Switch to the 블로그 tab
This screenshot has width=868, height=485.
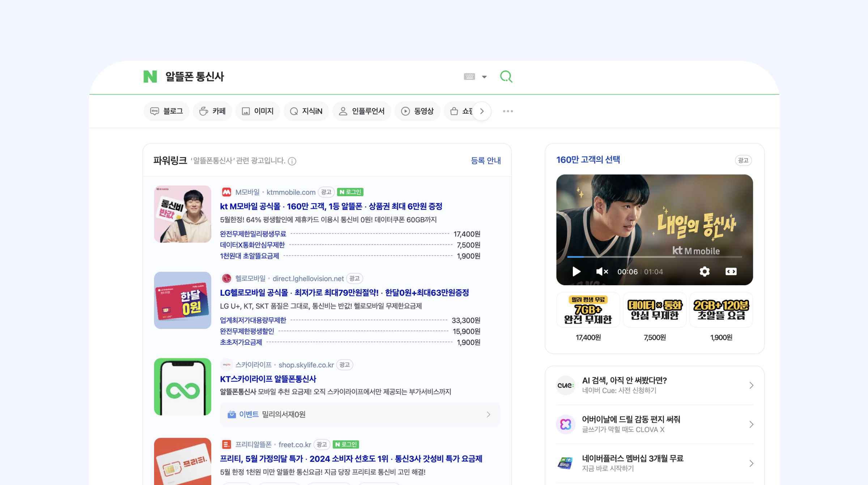166,111
